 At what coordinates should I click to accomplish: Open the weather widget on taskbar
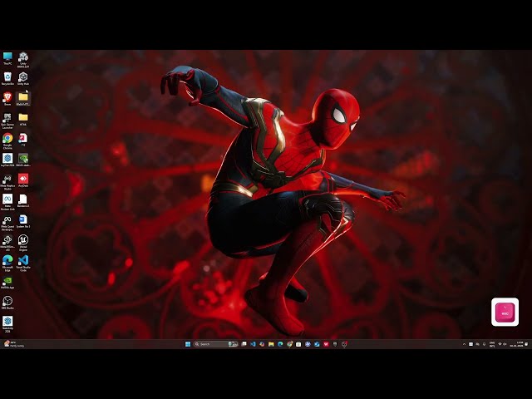[x=13, y=344]
